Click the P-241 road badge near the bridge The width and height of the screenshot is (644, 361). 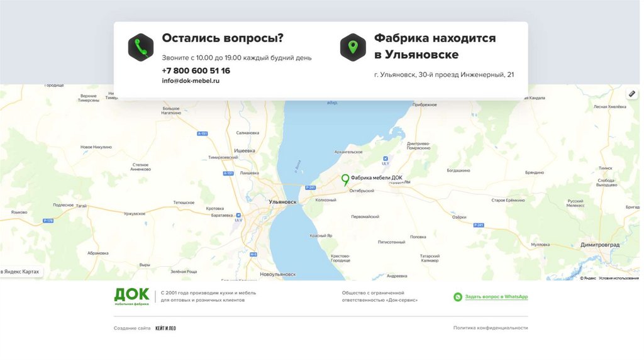[x=310, y=187]
